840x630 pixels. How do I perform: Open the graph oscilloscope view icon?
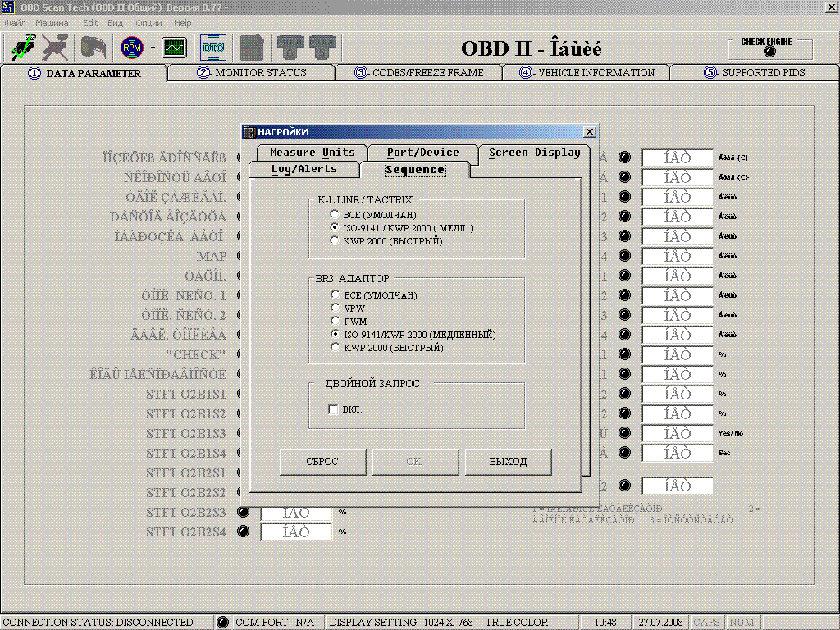pyautogui.click(x=174, y=48)
